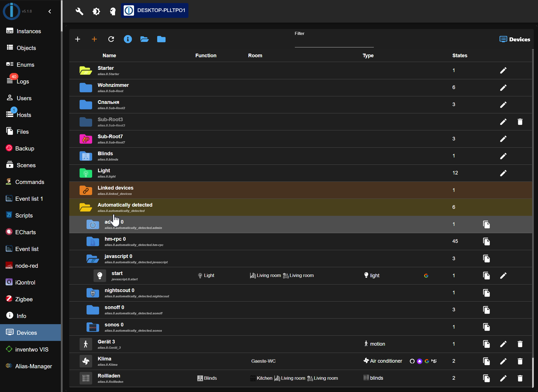Click the wrench settings icon in top bar
The height and width of the screenshot is (392, 538).
79,11
